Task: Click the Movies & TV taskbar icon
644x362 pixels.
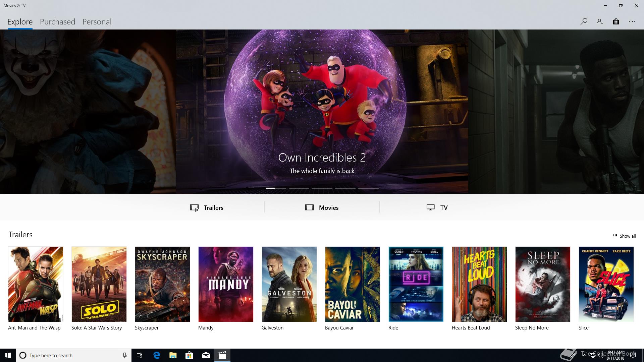Action: click(222, 355)
